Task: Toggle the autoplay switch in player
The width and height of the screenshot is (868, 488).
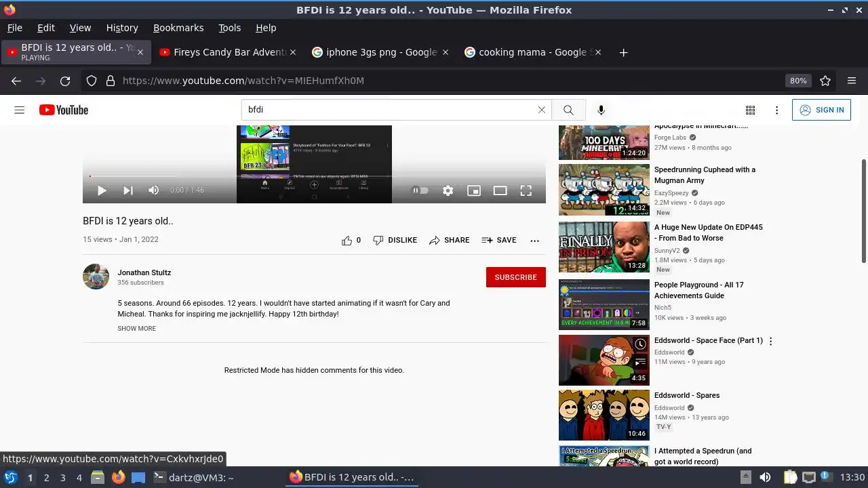Action: 420,190
